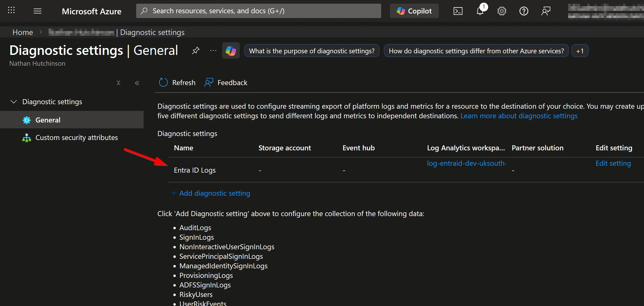Click the Storage account column header
The height and width of the screenshot is (306, 644).
click(x=285, y=148)
